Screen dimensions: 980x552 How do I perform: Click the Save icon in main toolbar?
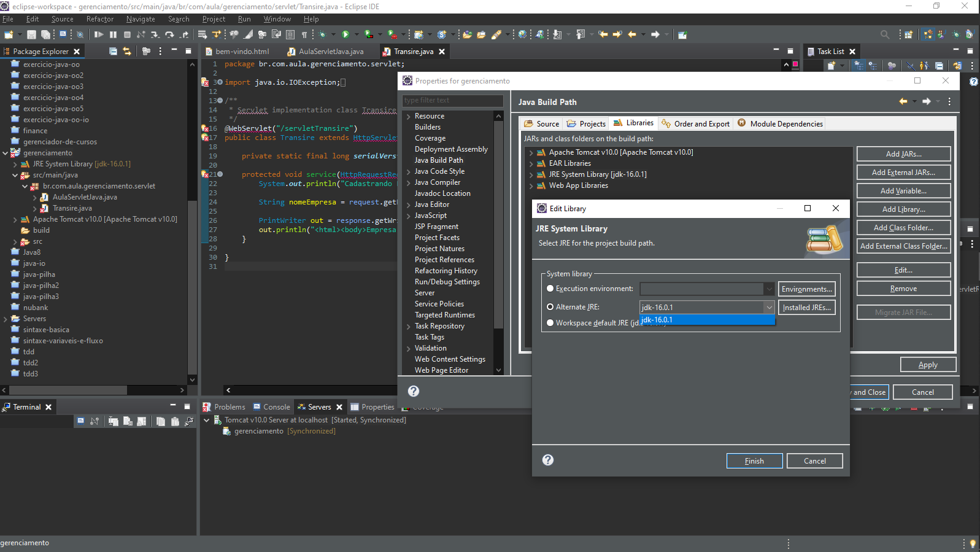[31, 35]
